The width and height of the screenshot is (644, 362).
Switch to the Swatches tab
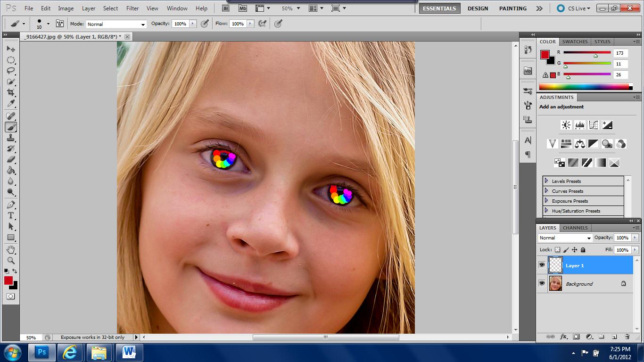(x=575, y=41)
